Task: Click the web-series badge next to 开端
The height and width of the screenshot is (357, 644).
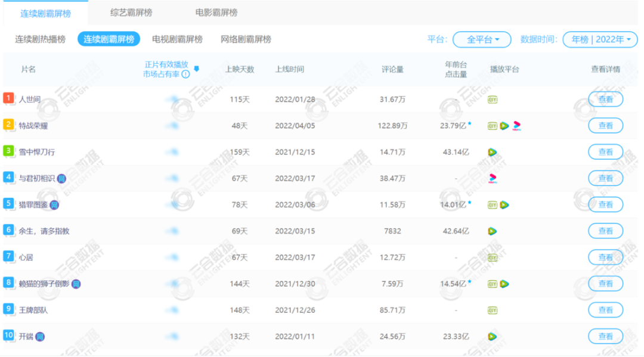Action: [40, 337]
